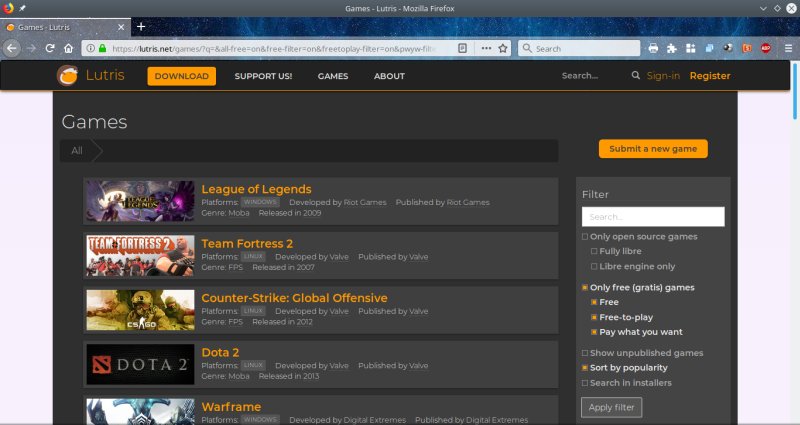
Task: Enable Show unpublished games checkbox
Action: click(x=585, y=353)
